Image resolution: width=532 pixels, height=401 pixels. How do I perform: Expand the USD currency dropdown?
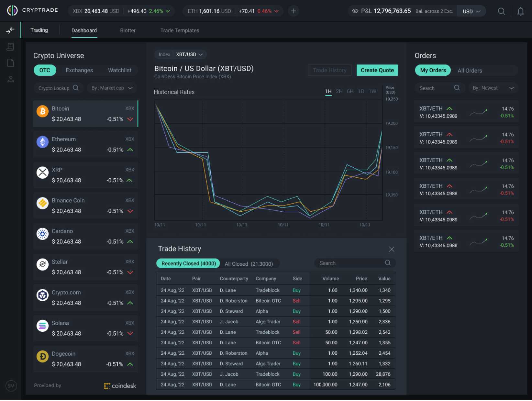click(x=471, y=11)
